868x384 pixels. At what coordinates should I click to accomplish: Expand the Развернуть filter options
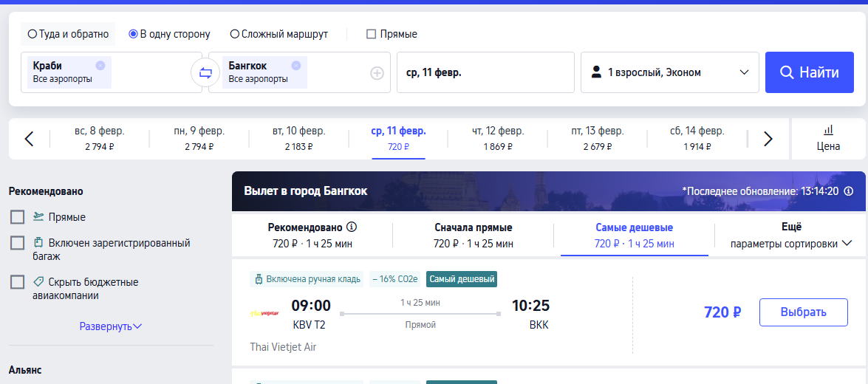pyautogui.click(x=111, y=326)
